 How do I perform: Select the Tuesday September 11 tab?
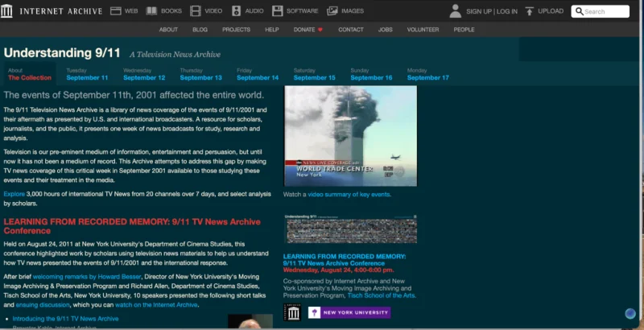point(87,74)
